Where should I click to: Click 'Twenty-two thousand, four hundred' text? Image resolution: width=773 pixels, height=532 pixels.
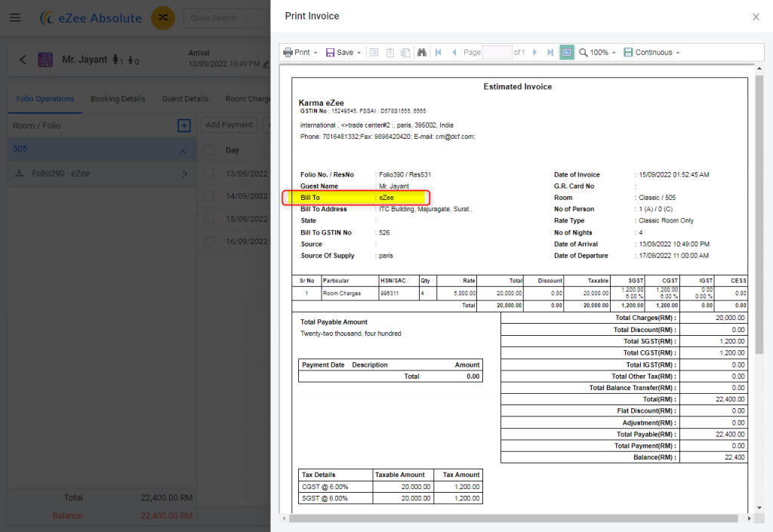click(x=350, y=334)
